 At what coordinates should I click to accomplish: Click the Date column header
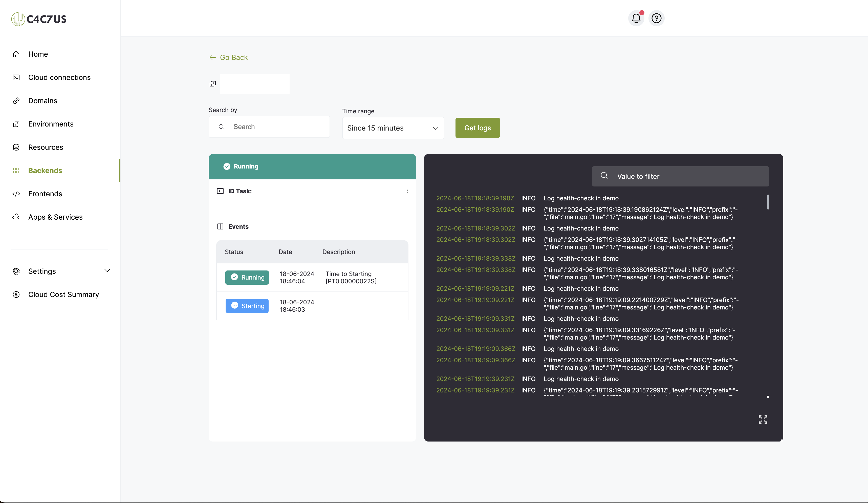point(285,252)
